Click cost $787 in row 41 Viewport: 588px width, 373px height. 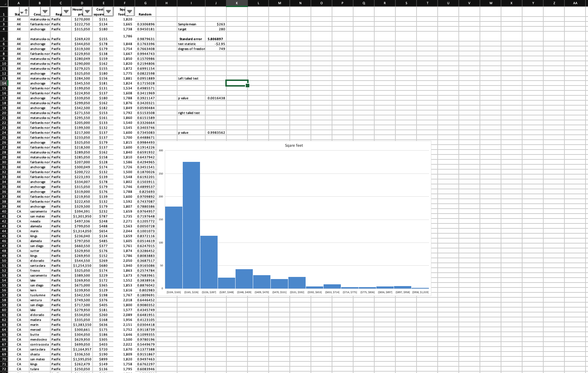click(103, 216)
